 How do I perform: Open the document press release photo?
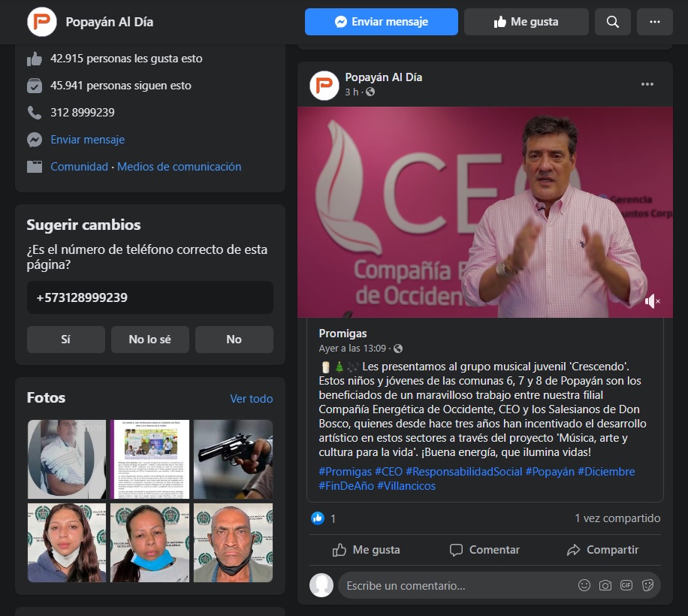pyautogui.click(x=150, y=459)
